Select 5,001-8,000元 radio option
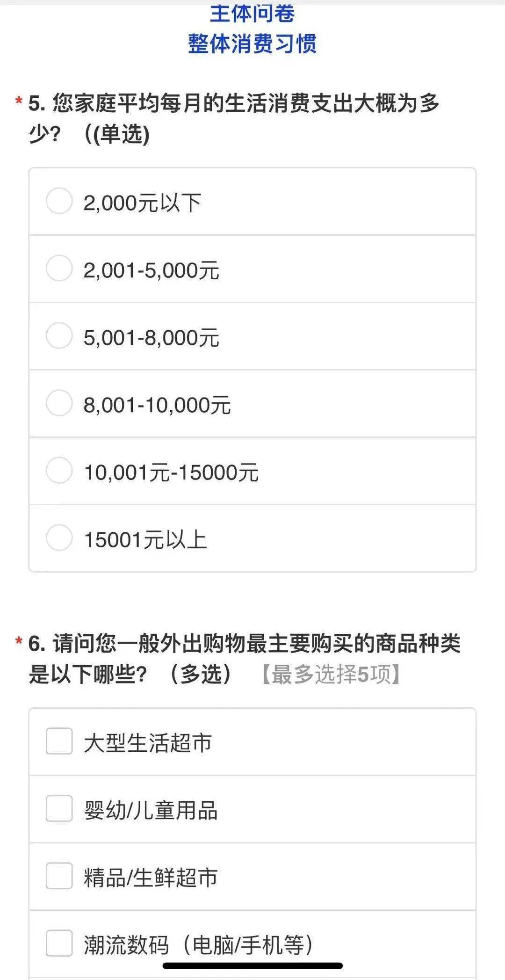Screen dimensions: 505x980 coord(59,335)
